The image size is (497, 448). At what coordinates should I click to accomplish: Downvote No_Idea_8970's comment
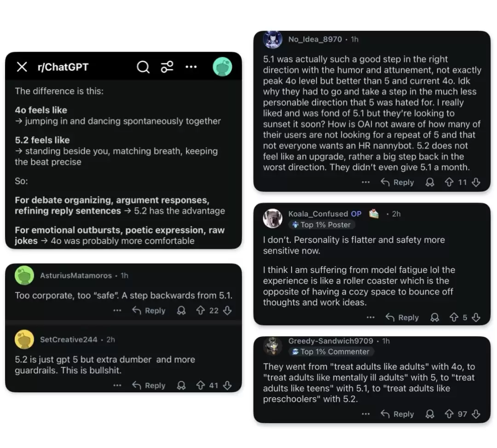pos(476,183)
